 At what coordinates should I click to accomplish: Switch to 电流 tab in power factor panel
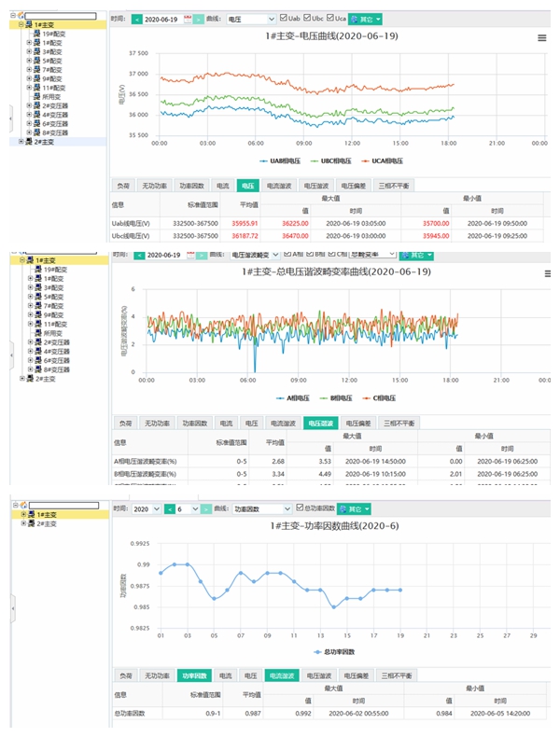pos(225,676)
